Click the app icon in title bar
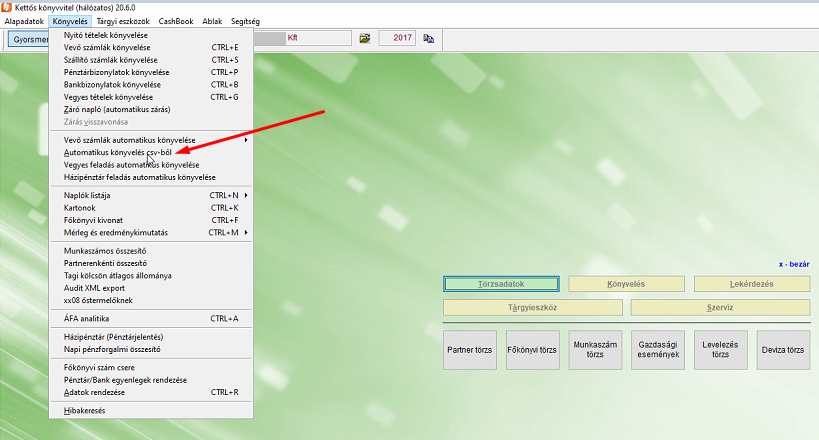This screenshot has height=440, width=819. point(8,7)
